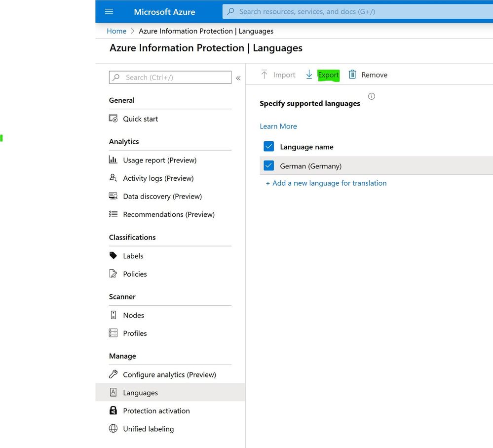Screen dimensions: 493x448
Task: Uncheck the German (Germany) checkbox
Action: (x=269, y=165)
